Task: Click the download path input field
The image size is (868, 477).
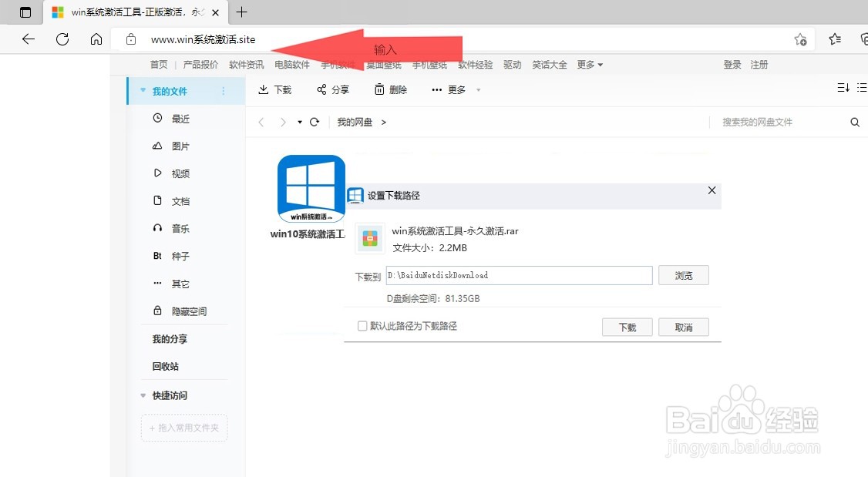Action: point(520,276)
